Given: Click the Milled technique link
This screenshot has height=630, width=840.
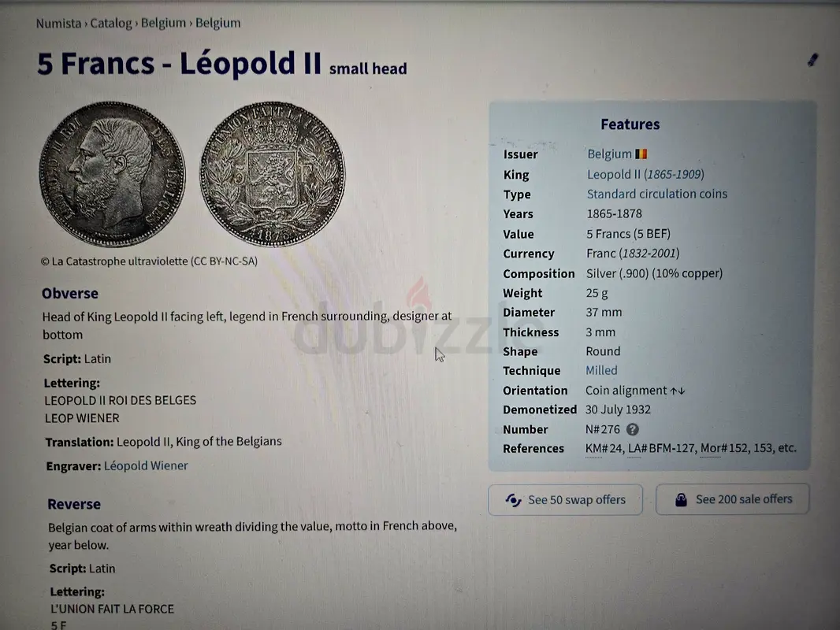Looking at the screenshot, I should pos(601,370).
